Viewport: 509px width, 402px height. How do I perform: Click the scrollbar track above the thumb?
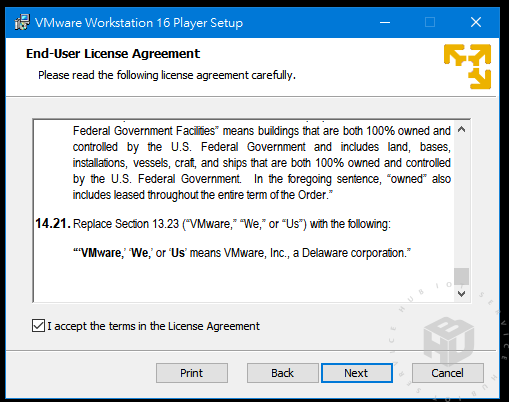(461, 202)
